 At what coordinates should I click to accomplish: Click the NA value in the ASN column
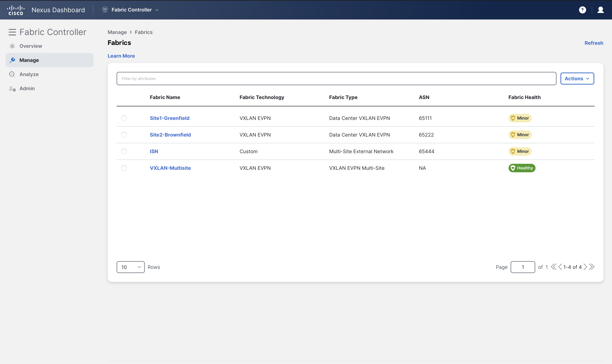coord(422,168)
